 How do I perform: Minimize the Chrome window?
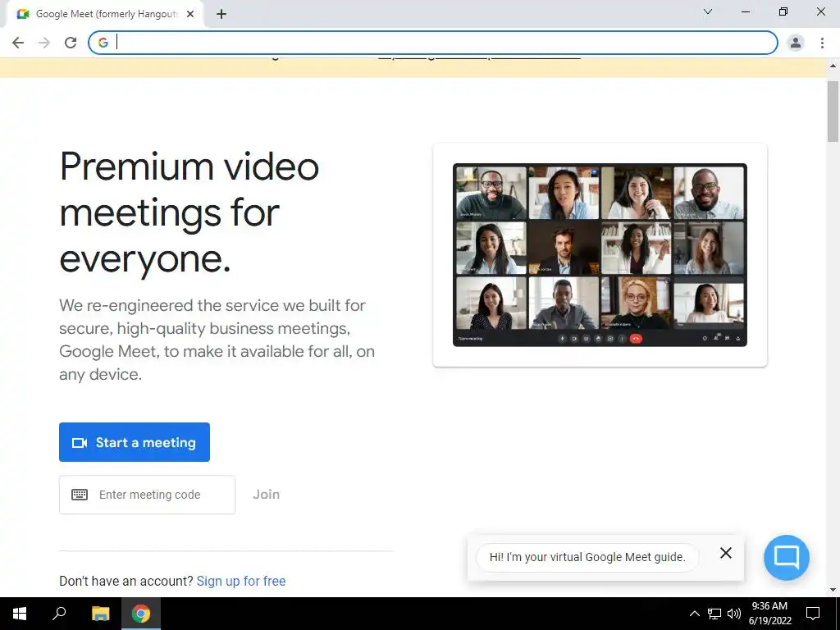click(x=745, y=11)
